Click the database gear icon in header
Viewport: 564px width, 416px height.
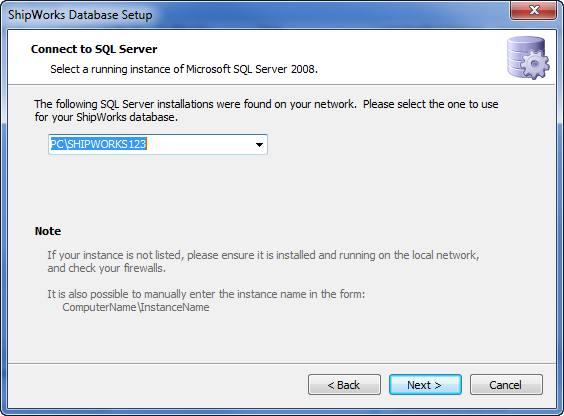tap(528, 58)
